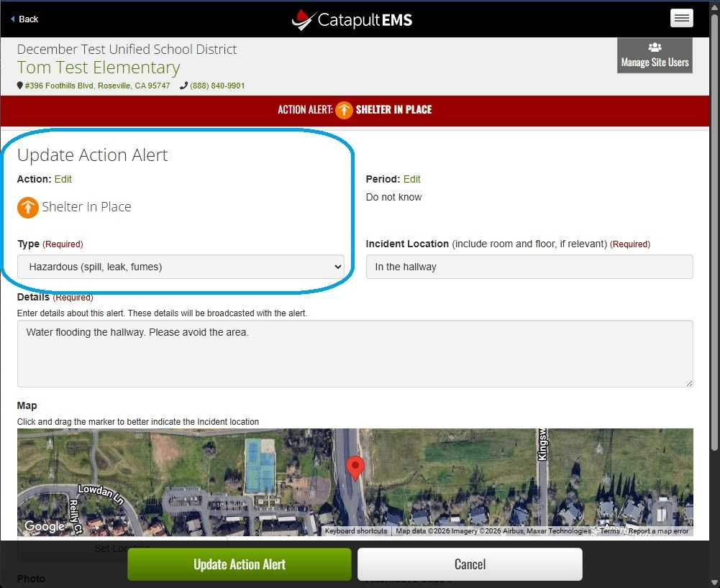
Task: Click the 'Do not know' period value
Action: point(393,198)
